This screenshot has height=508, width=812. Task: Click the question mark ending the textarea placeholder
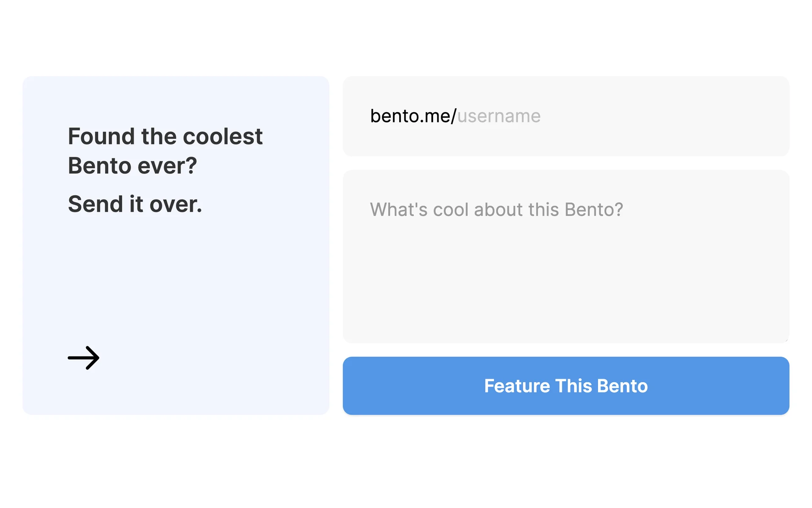pos(619,210)
